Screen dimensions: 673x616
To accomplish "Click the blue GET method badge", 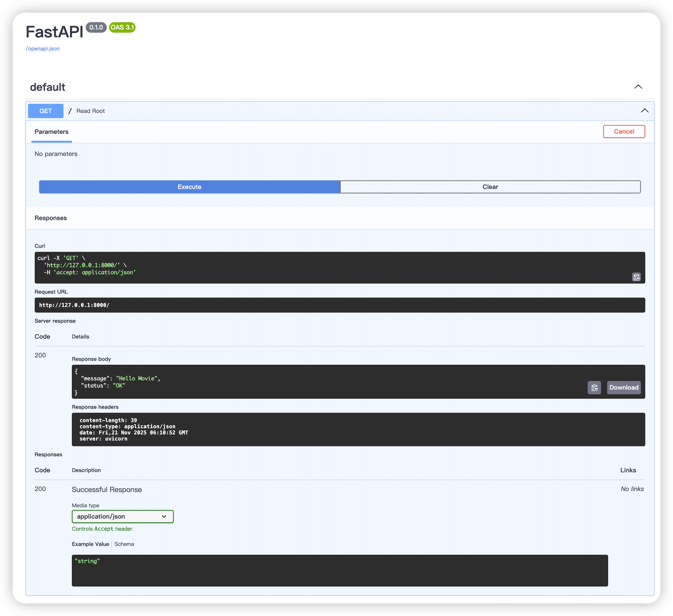I will pos(46,111).
